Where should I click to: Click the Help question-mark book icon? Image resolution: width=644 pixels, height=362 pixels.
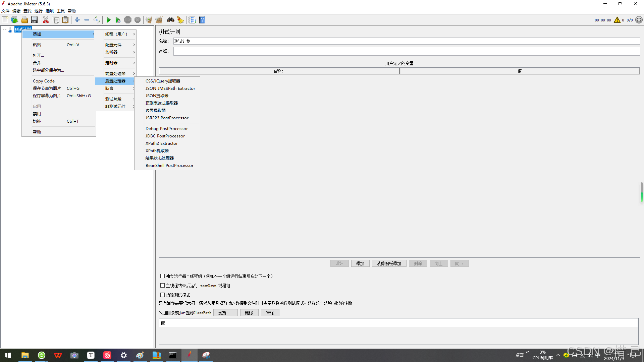pos(202,20)
